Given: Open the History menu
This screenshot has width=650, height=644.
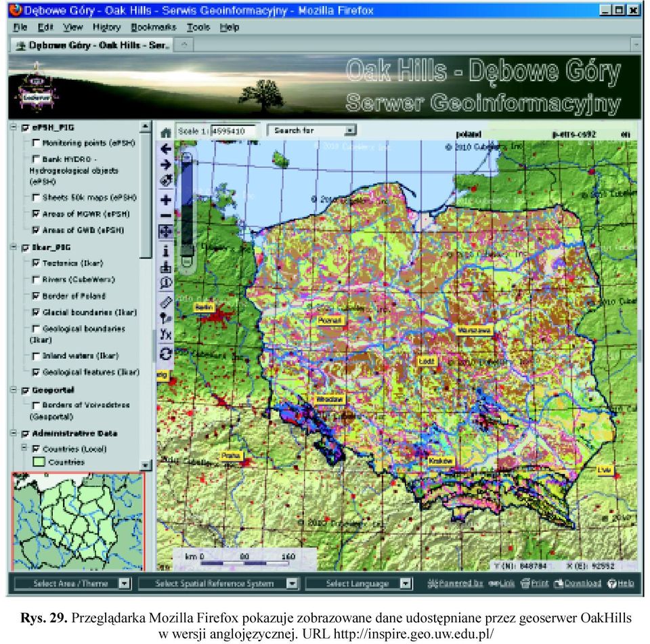Looking at the screenshot, I should coord(106,27).
